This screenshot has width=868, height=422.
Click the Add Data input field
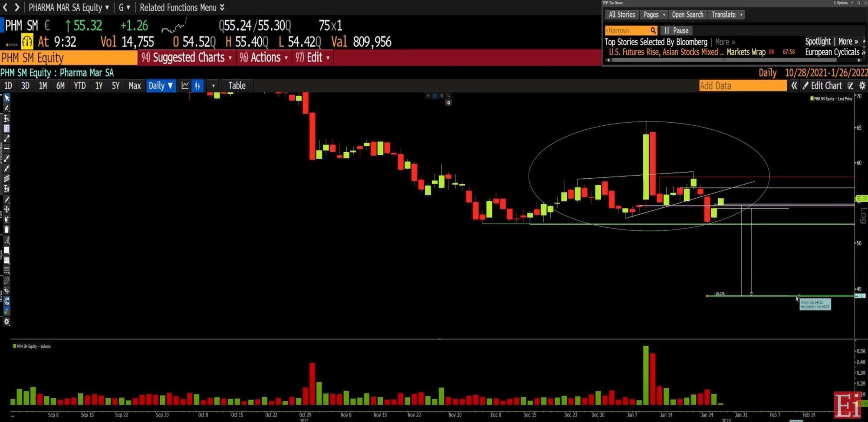743,86
